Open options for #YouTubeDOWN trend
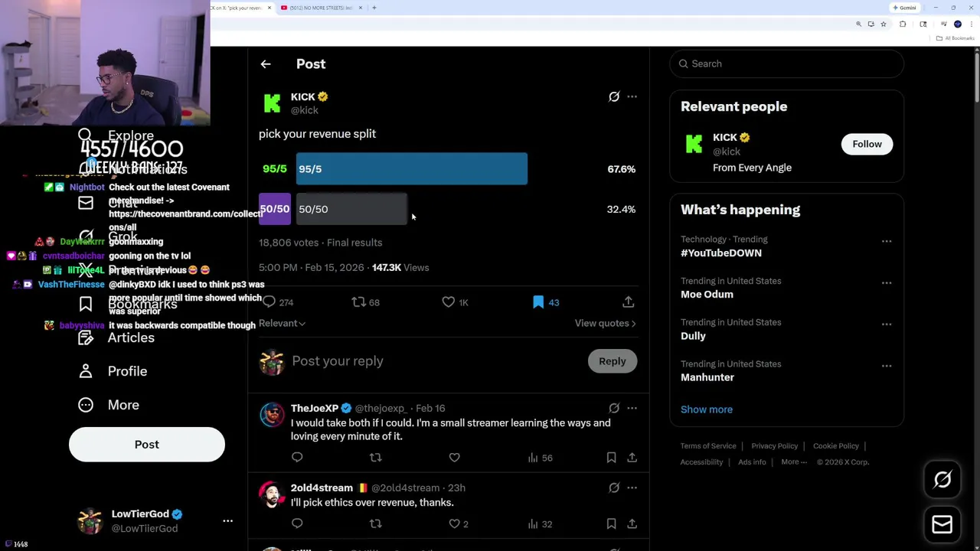This screenshot has height=551, width=980. (887, 241)
